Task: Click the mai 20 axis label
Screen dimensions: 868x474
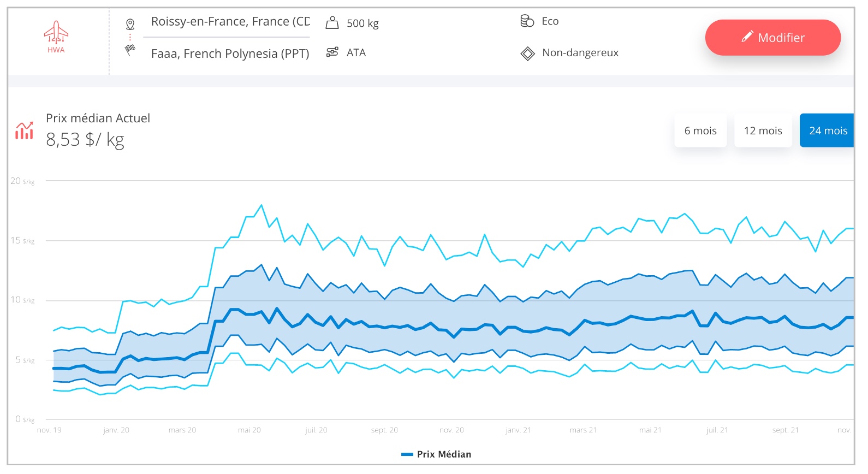Action: point(249,430)
